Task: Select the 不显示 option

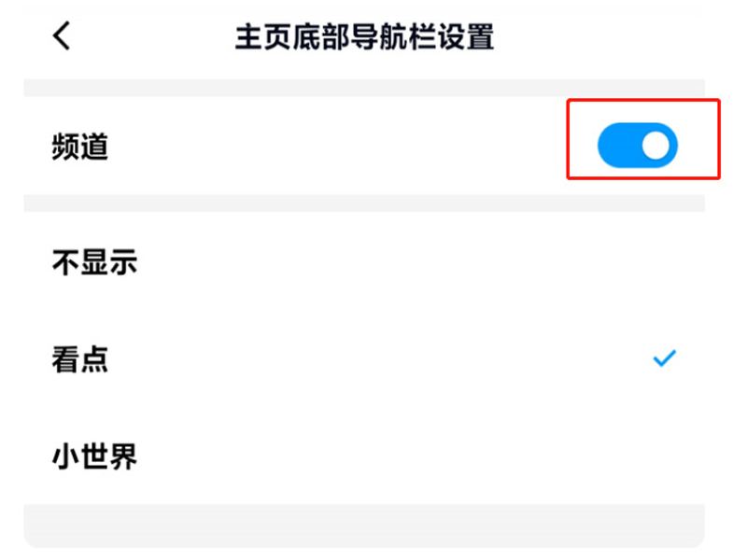Action: pyautogui.click(x=364, y=262)
